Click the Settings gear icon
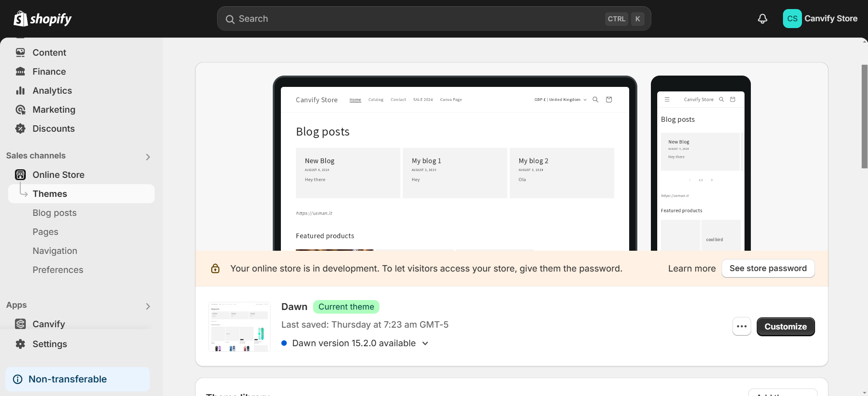868x396 pixels. (x=20, y=344)
